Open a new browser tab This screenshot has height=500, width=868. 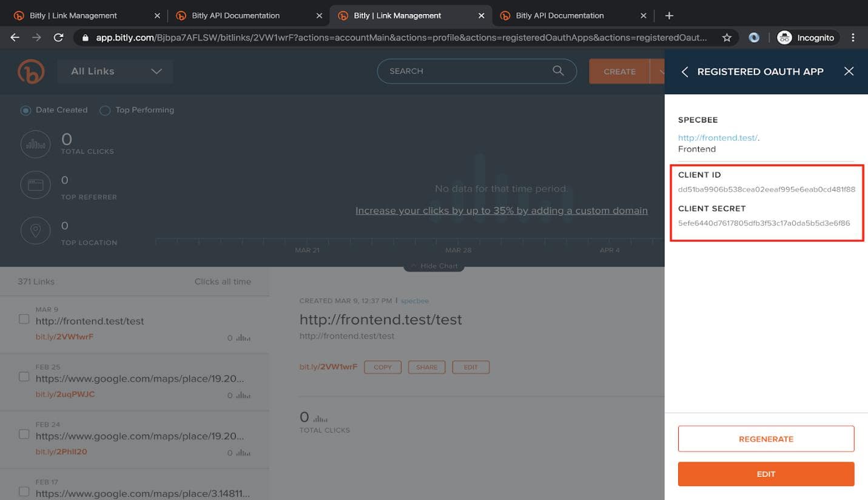point(669,16)
